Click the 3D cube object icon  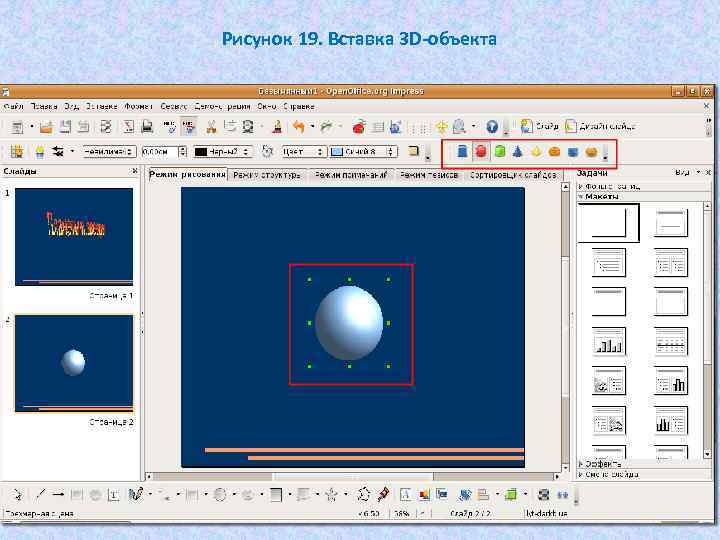tap(462, 151)
